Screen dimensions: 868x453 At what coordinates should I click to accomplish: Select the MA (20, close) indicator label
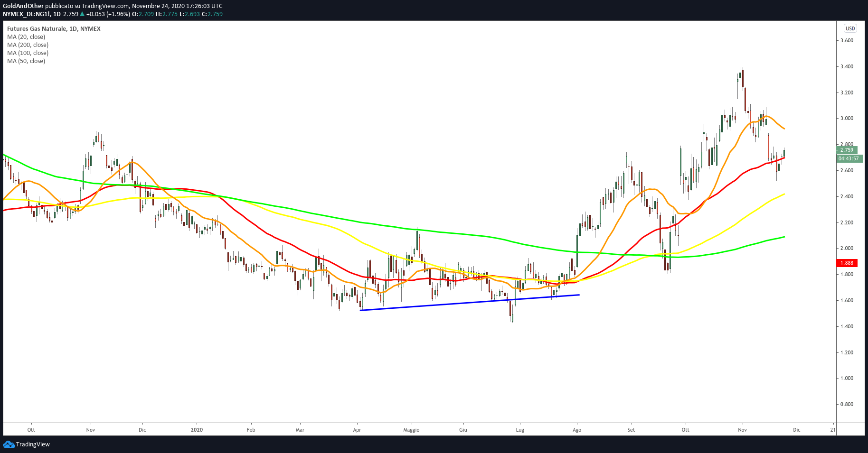click(26, 37)
